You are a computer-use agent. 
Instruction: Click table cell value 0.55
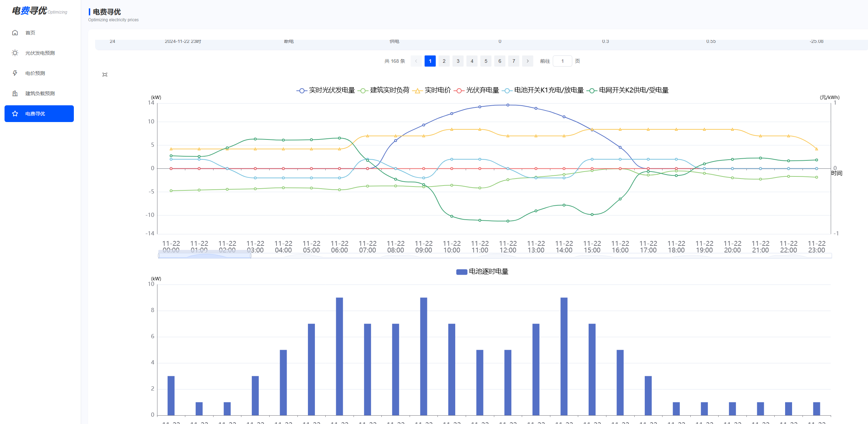click(711, 41)
